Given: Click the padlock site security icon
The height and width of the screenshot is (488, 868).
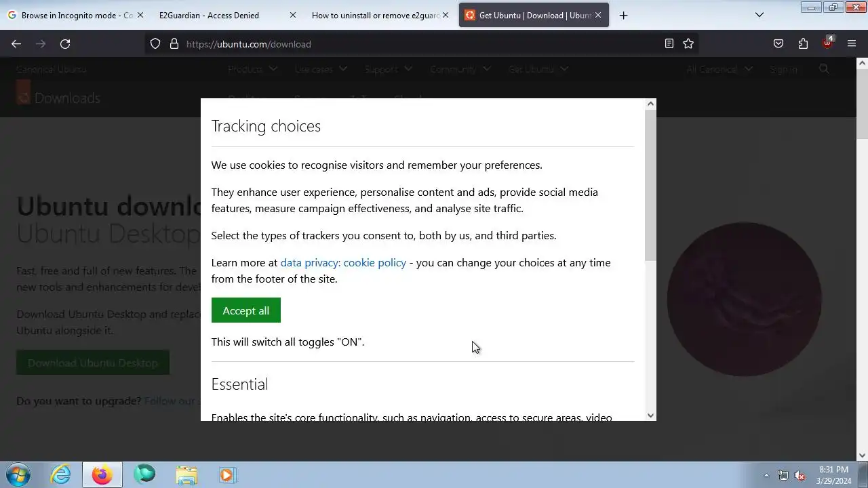Looking at the screenshot, I should pyautogui.click(x=174, y=44).
